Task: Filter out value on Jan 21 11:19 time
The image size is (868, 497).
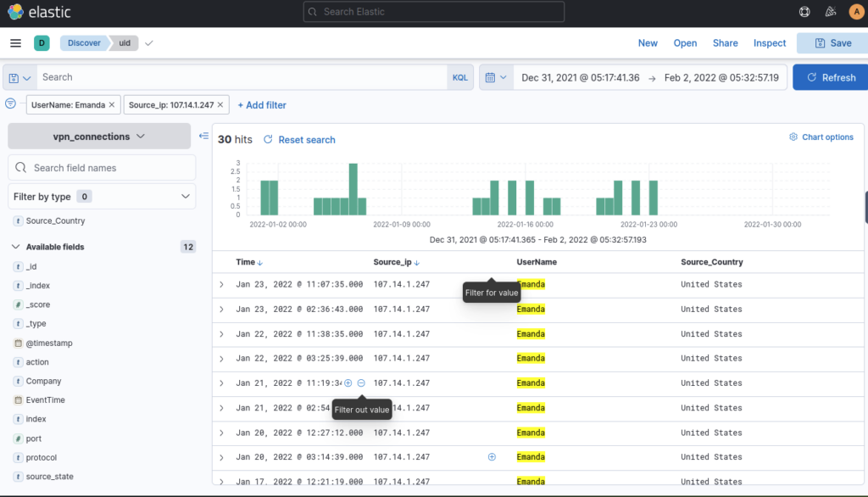Action: click(x=361, y=383)
